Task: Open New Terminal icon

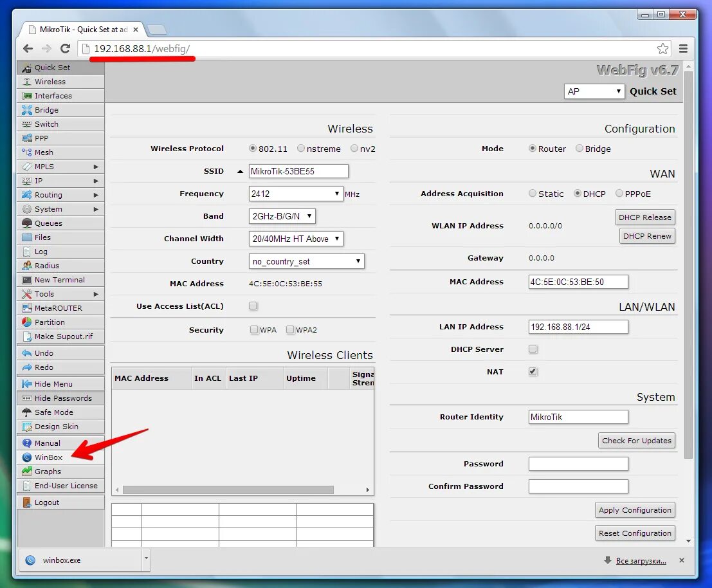Action: click(27, 280)
